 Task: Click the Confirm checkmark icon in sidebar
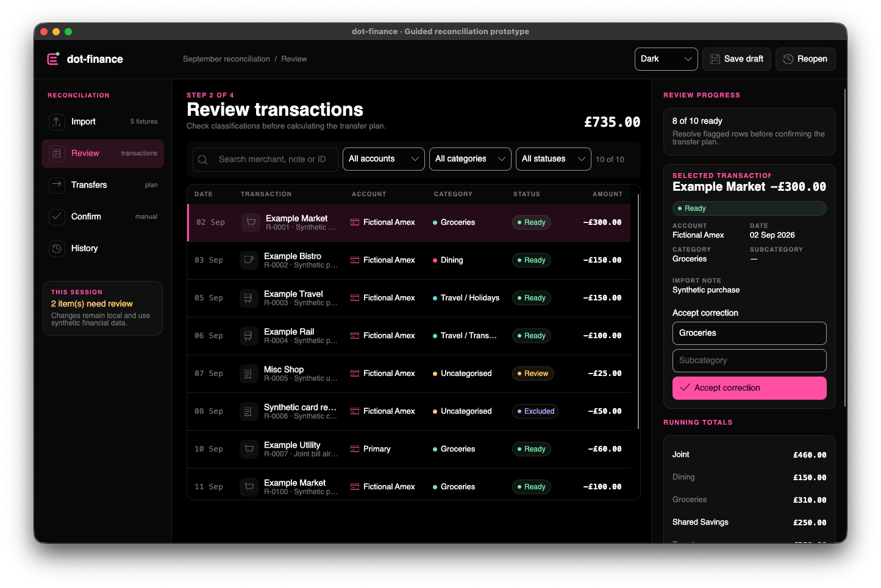[57, 216]
